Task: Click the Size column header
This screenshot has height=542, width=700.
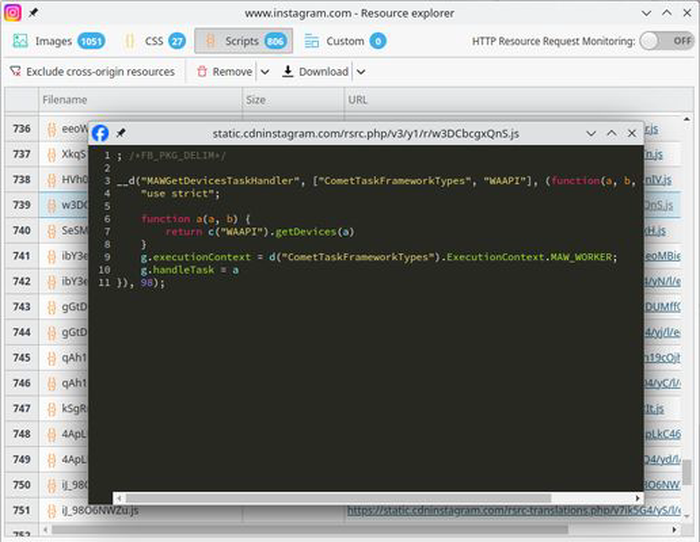Action: click(256, 100)
